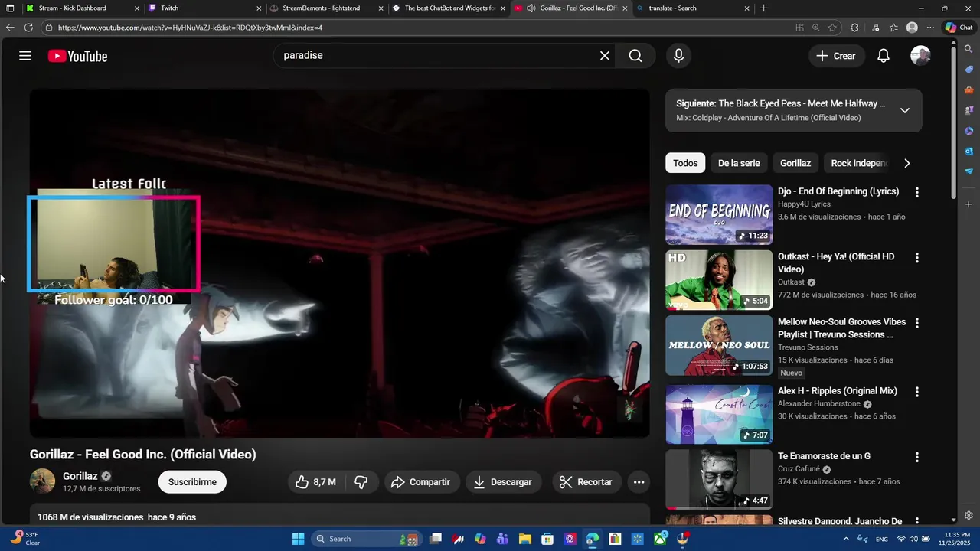980x551 pixels.
Task: Open Edge sidebar search icon
Action: tap(969, 49)
